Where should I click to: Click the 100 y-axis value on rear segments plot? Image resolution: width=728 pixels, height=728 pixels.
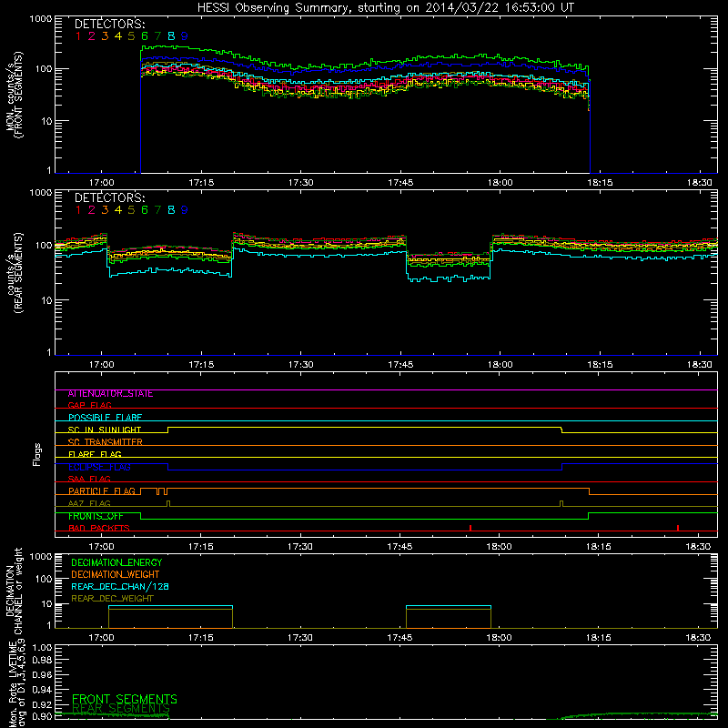44,245
